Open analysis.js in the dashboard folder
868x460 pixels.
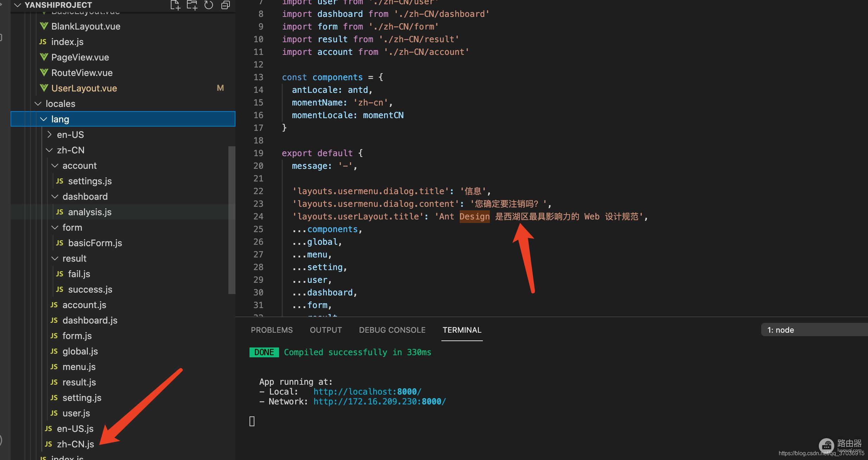[x=90, y=212]
